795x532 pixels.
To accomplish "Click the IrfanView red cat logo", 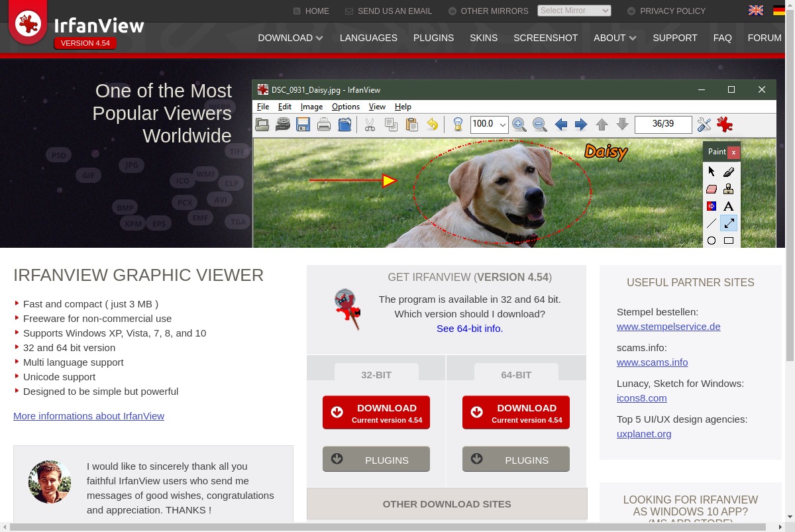I will coord(28,23).
